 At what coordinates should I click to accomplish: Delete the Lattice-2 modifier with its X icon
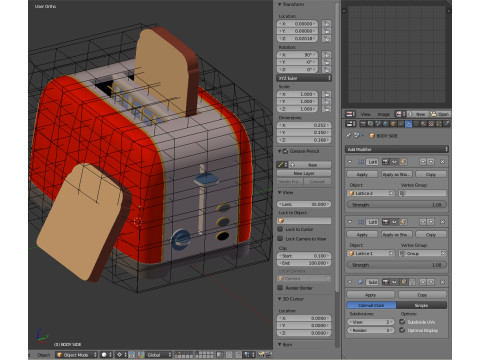pos(442,162)
